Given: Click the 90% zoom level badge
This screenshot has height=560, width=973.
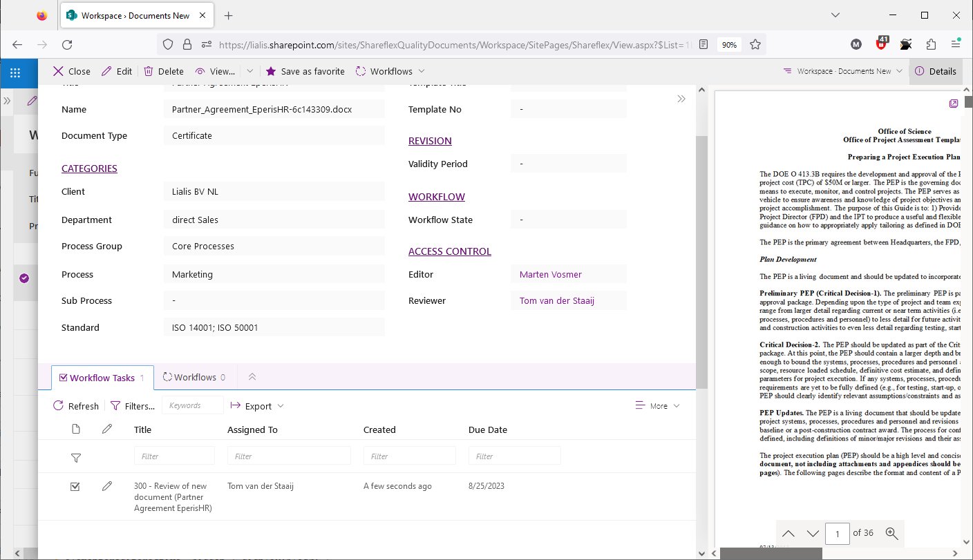Looking at the screenshot, I should pyautogui.click(x=729, y=44).
